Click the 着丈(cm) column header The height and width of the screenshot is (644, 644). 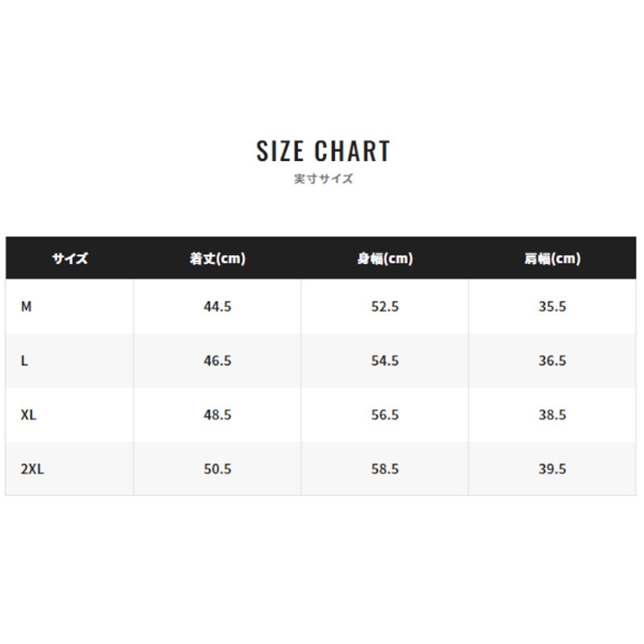point(217,259)
